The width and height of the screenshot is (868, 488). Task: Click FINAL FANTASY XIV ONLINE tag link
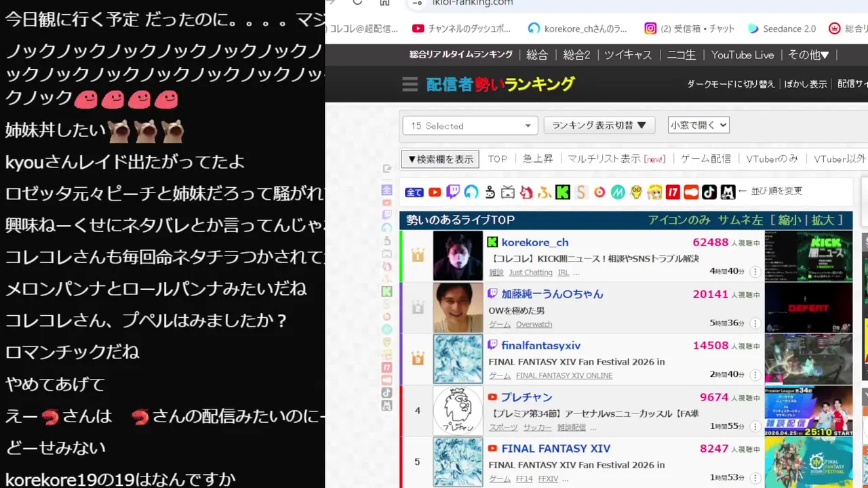click(564, 375)
